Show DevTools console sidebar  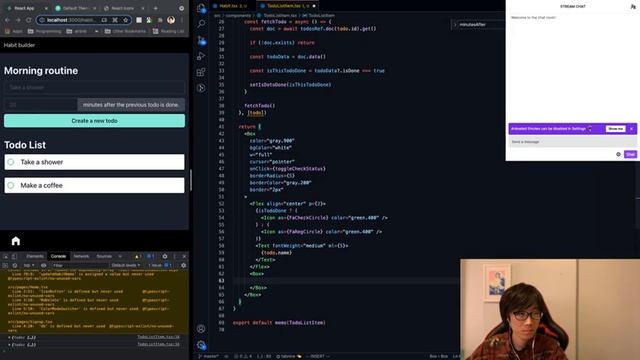point(6,265)
